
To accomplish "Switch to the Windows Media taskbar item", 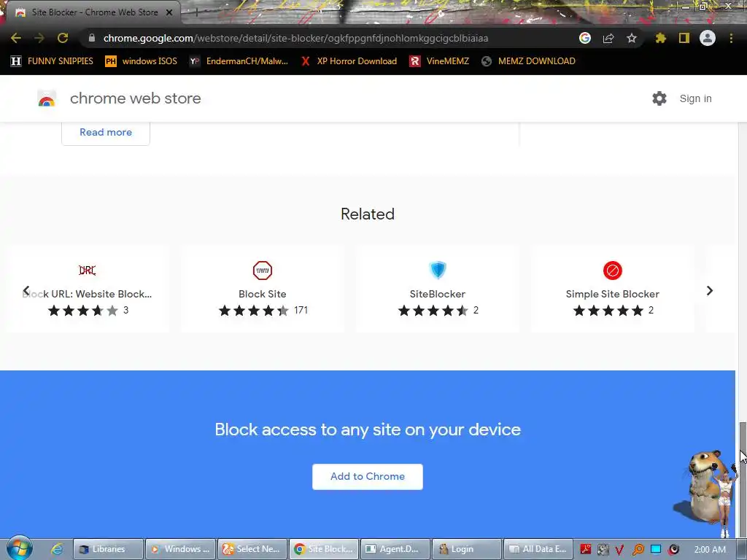I will pyautogui.click(x=180, y=549).
